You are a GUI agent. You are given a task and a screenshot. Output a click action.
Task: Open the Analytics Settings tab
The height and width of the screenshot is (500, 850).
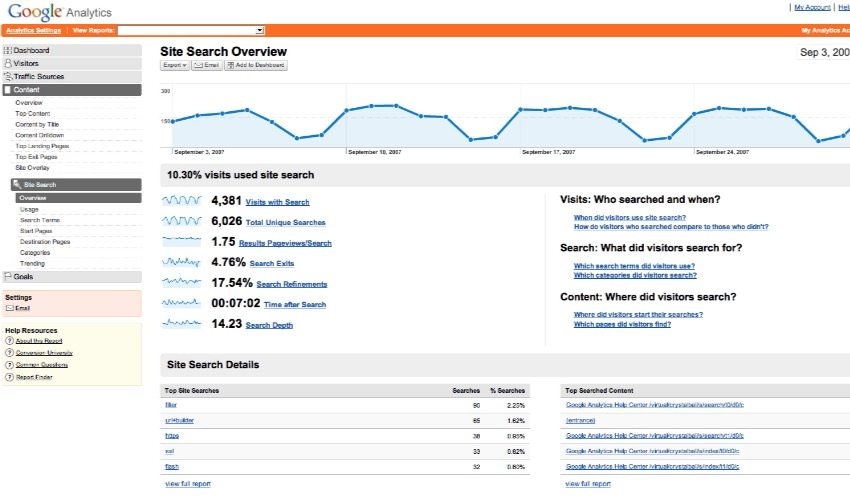pos(33,31)
